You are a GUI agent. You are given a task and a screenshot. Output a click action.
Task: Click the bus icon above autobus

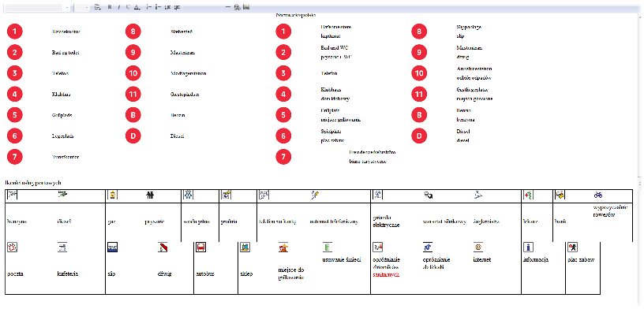pos(200,248)
